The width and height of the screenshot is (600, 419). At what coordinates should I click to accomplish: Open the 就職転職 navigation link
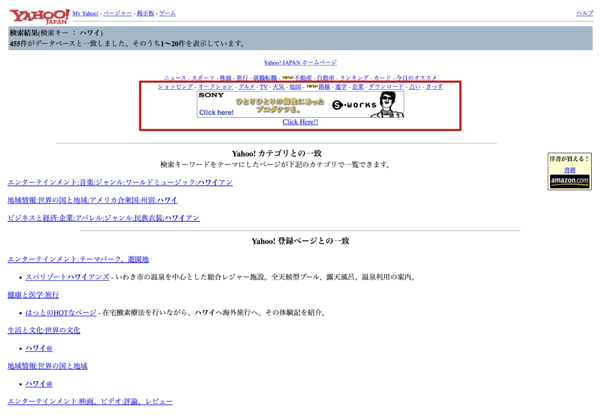[265, 78]
